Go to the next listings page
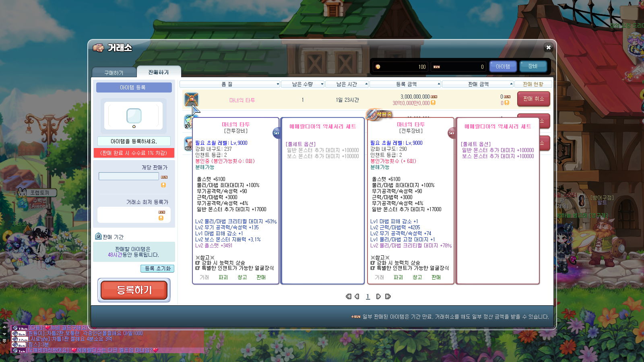 (x=378, y=296)
